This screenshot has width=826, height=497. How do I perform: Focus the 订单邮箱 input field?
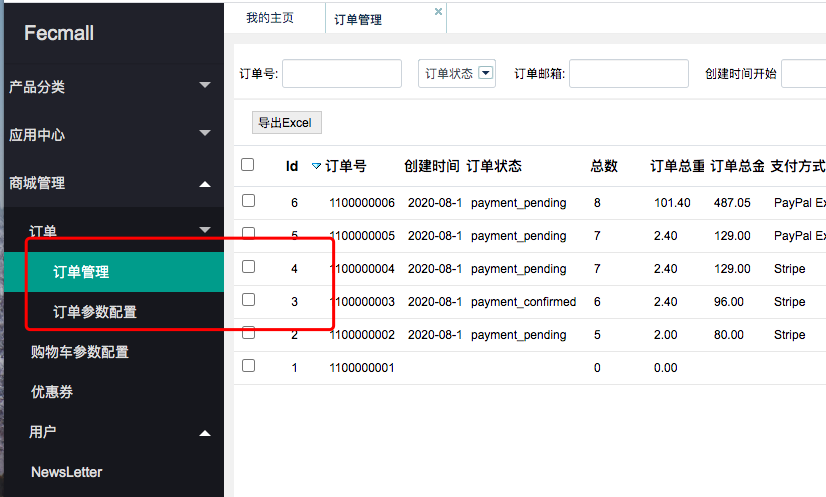pyautogui.click(x=629, y=73)
